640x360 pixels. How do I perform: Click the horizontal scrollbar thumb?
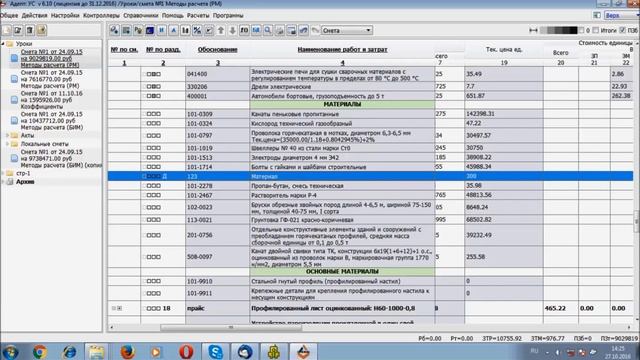(231, 327)
